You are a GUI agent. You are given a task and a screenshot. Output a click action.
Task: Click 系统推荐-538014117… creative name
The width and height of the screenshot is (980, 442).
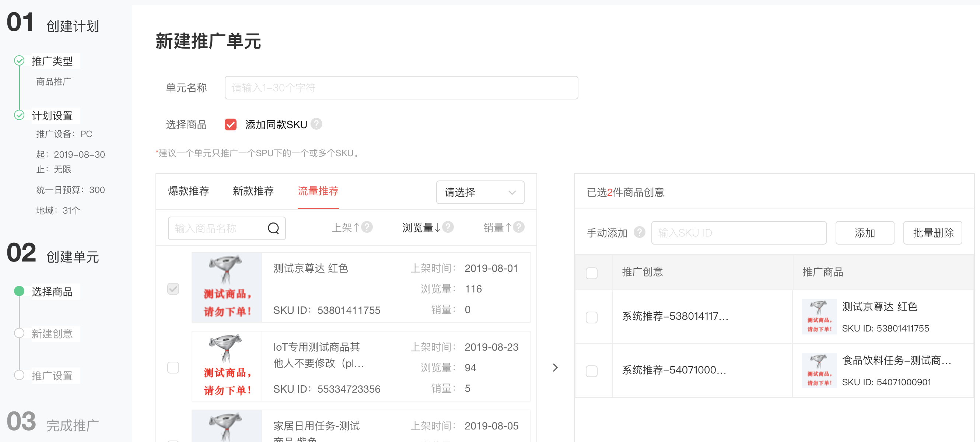[675, 316]
